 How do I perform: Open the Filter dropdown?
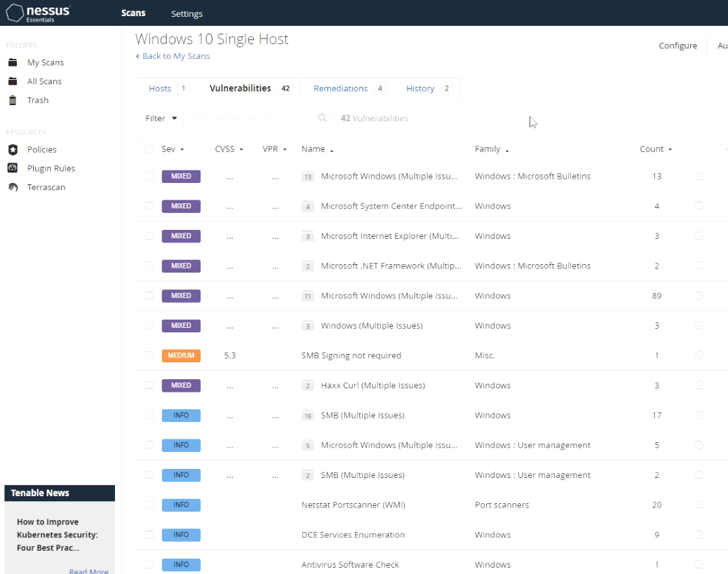pos(160,118)
